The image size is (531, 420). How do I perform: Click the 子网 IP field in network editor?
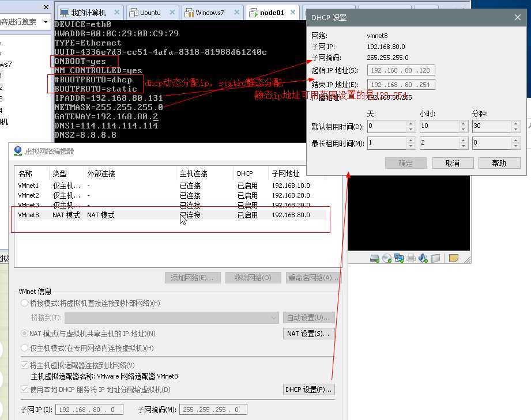coord(89,410)
